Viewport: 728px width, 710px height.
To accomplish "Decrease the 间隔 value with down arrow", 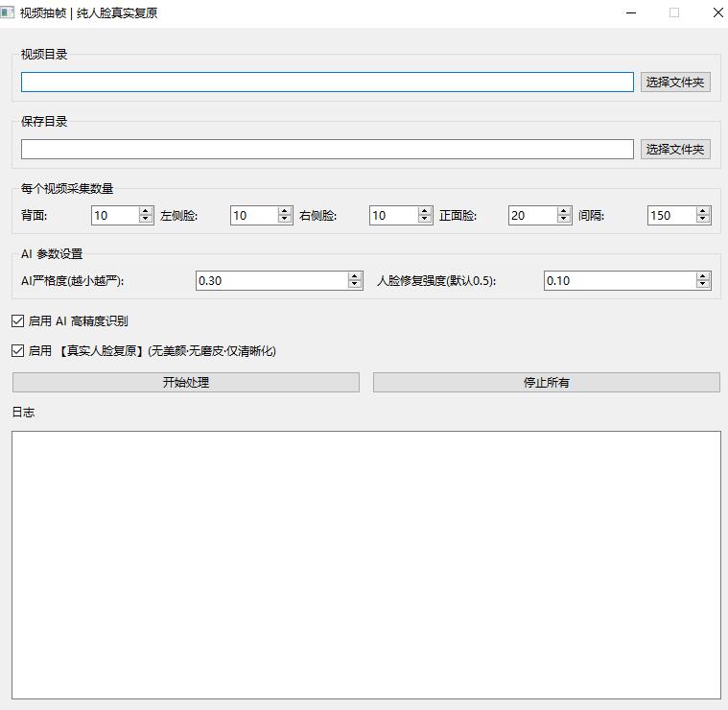I will click(703, 220).
